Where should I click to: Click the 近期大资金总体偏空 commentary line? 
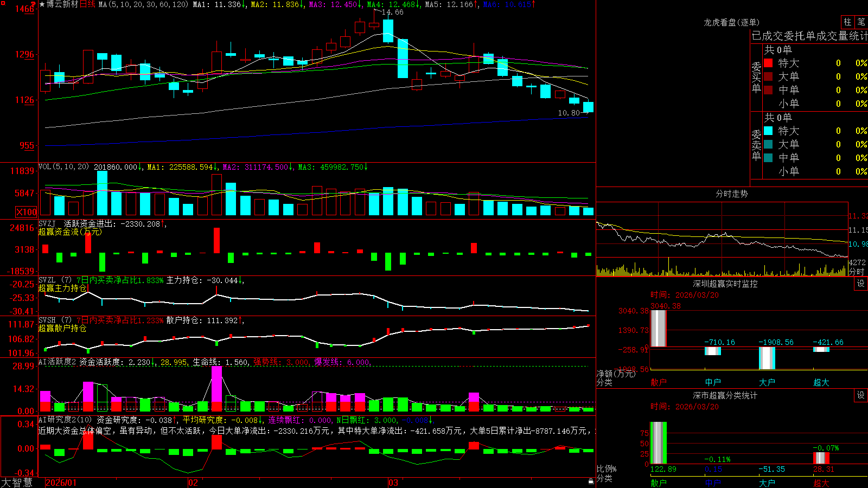[x=317, y=431]
